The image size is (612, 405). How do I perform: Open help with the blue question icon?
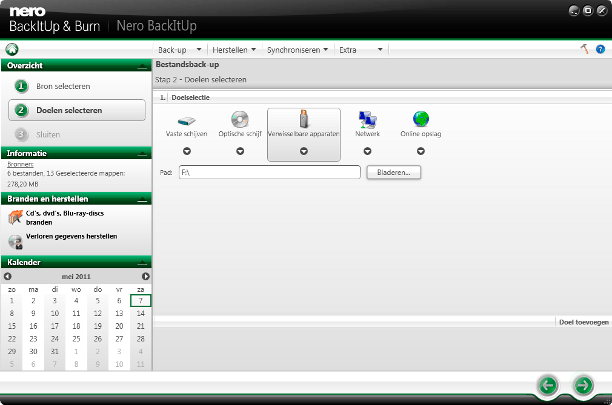point(600,49)
